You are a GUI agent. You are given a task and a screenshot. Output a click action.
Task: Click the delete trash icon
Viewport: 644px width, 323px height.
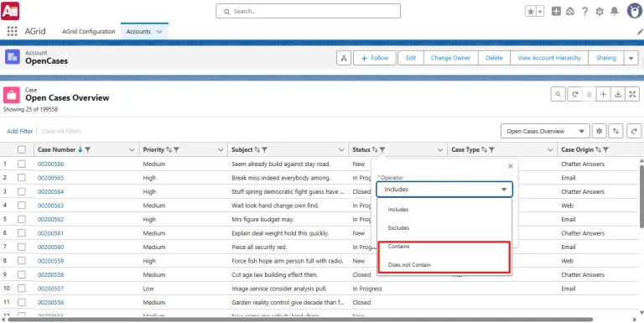click(x=589, y=94)
